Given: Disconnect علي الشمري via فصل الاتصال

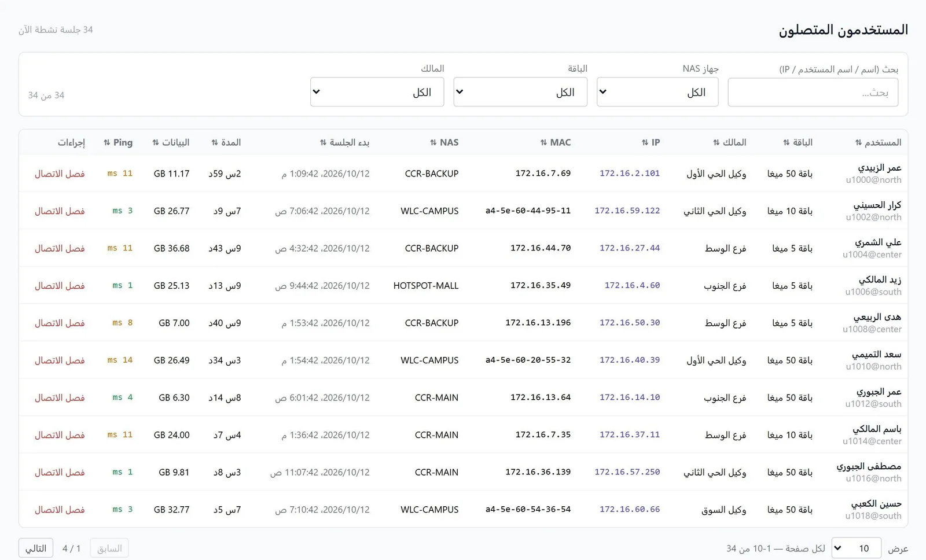Looking at the screenshot, I should click(60, 248).
